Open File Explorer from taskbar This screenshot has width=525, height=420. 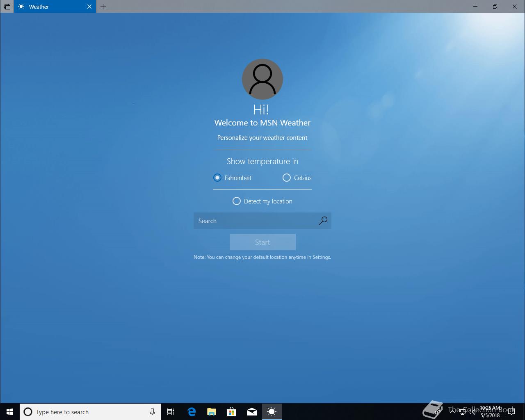pyautogui.click(x=212, y=412)
